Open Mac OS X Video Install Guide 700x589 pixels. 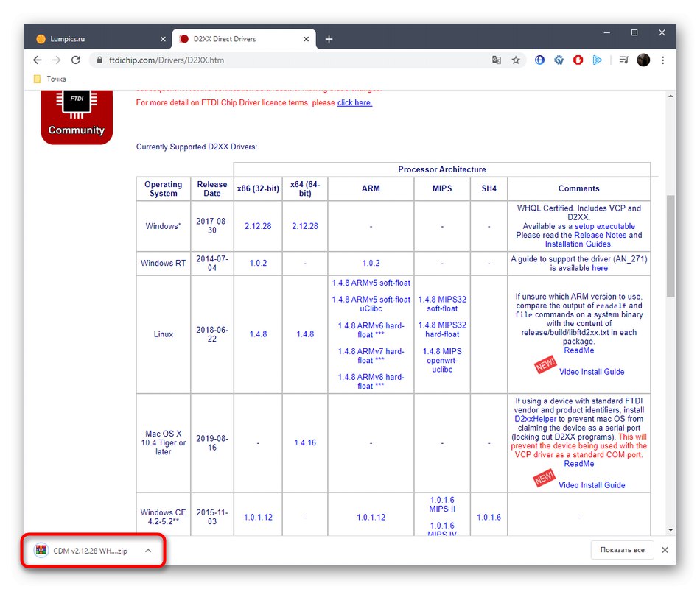click(x=592, y=485)
